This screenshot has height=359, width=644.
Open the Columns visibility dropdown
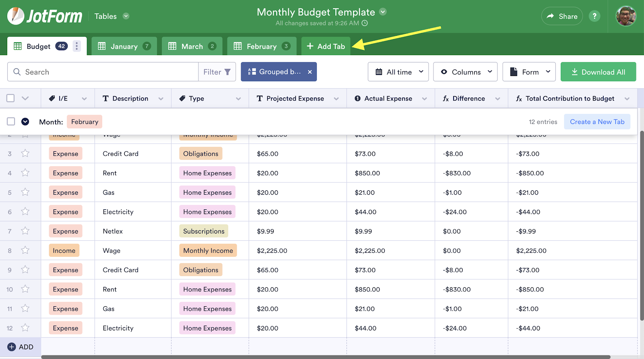pyautogui.click(x=465, y=72)
